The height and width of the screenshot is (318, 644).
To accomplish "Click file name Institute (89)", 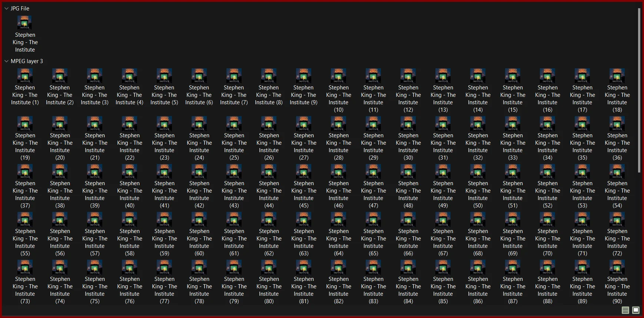I will pyautogui.click(x=582, y=290).
